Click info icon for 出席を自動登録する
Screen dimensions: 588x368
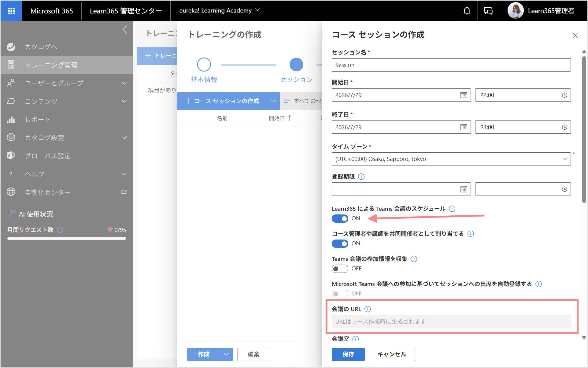[x=539, y=284]
